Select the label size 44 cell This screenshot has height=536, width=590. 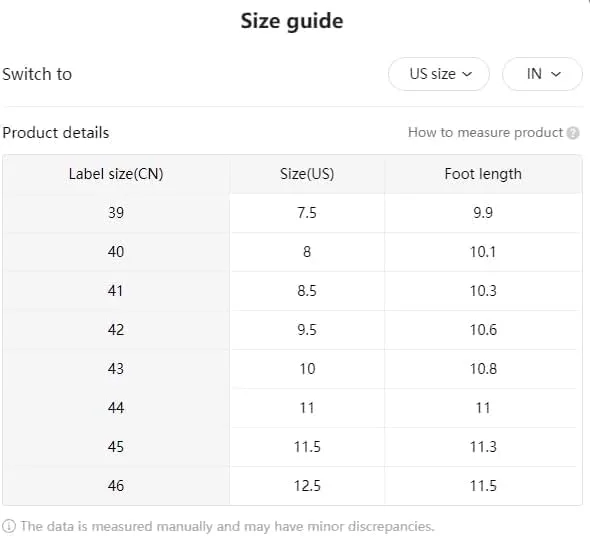[116, 408]
